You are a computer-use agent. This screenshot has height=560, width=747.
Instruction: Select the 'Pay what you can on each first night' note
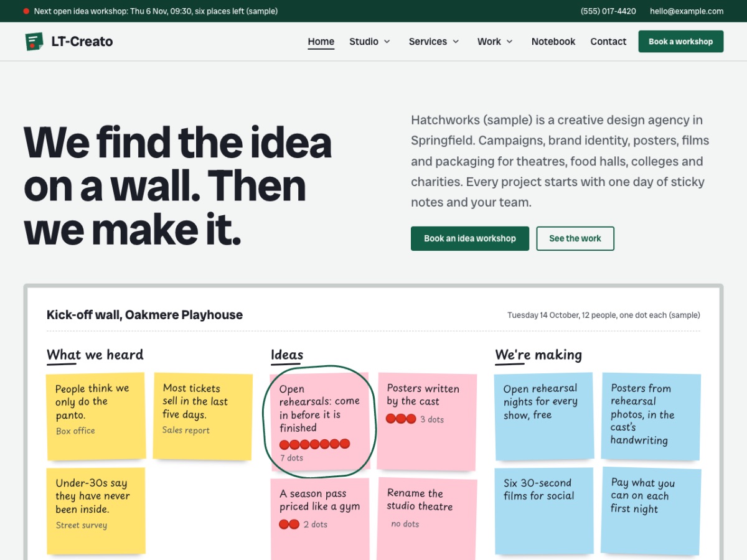(x=651, y=511)
